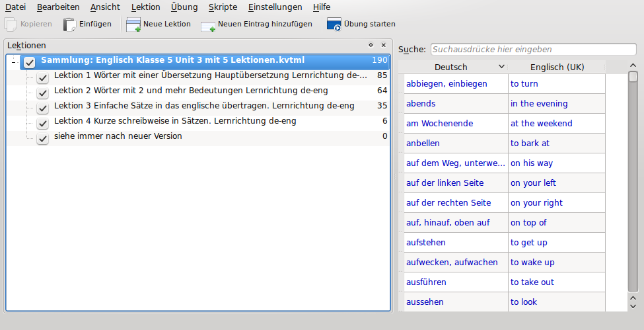Screen dimensions: 644x330
Task: Select Lektion 4 Kurze schreibweise row
Action: tap(198, 124)
